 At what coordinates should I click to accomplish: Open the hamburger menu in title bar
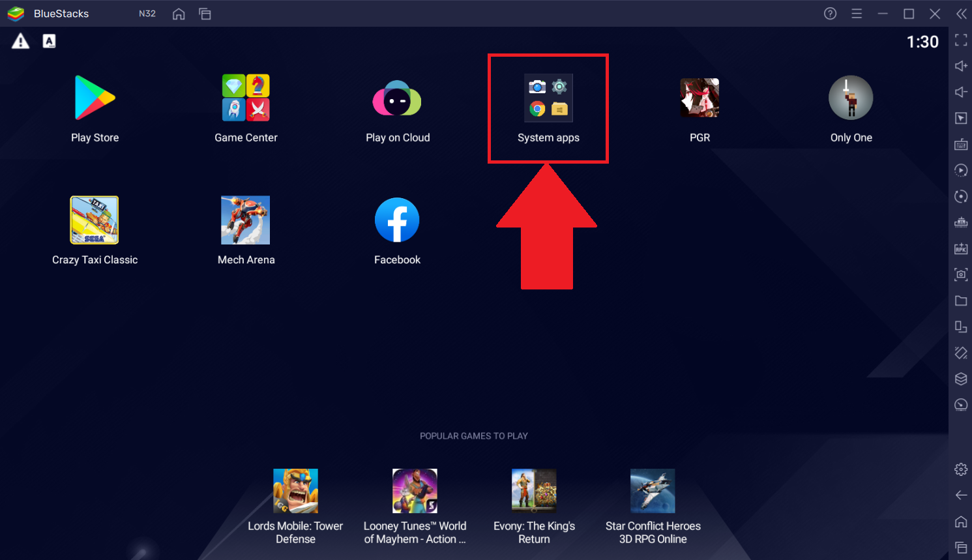tap(857, 14)
